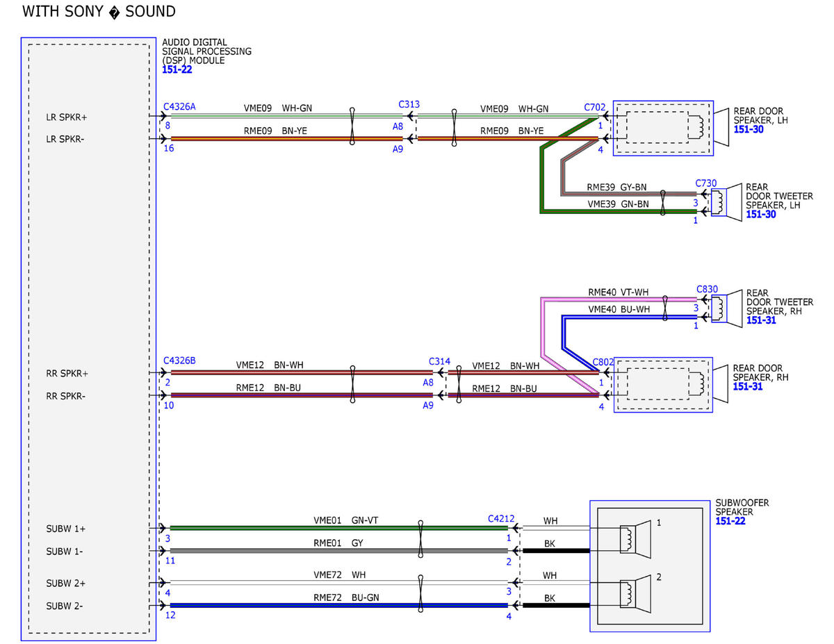The image size is (834, 644).
Task: Select the RME40 VT-WH violet wire label
Action: 619,292
